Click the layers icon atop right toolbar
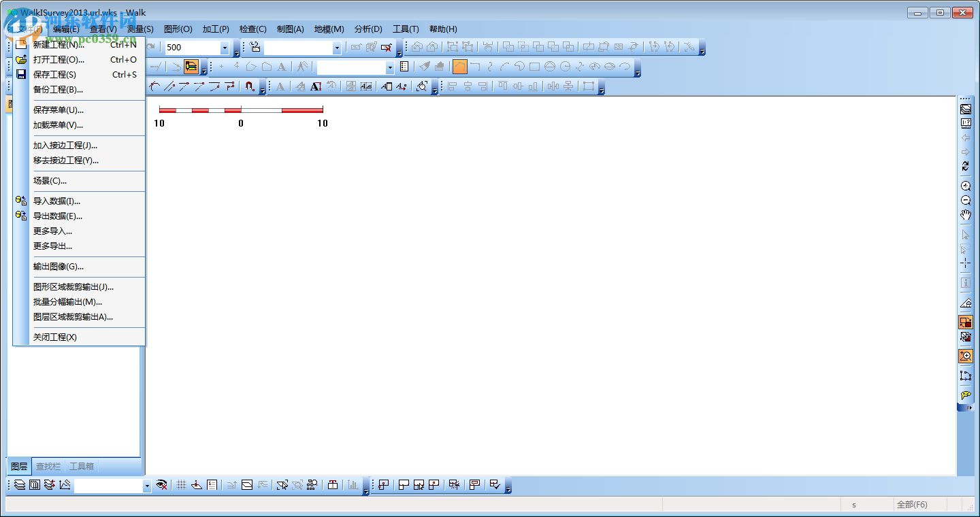 (965, 109)
